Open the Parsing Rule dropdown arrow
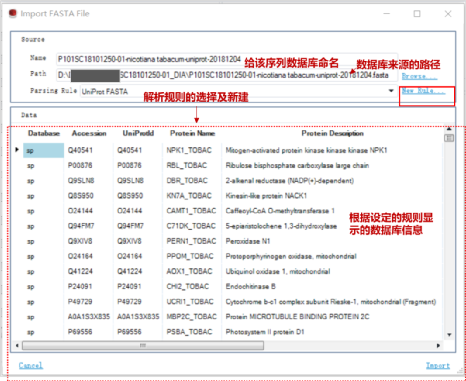This screenshot has width=466, height=381. point(391,91)
